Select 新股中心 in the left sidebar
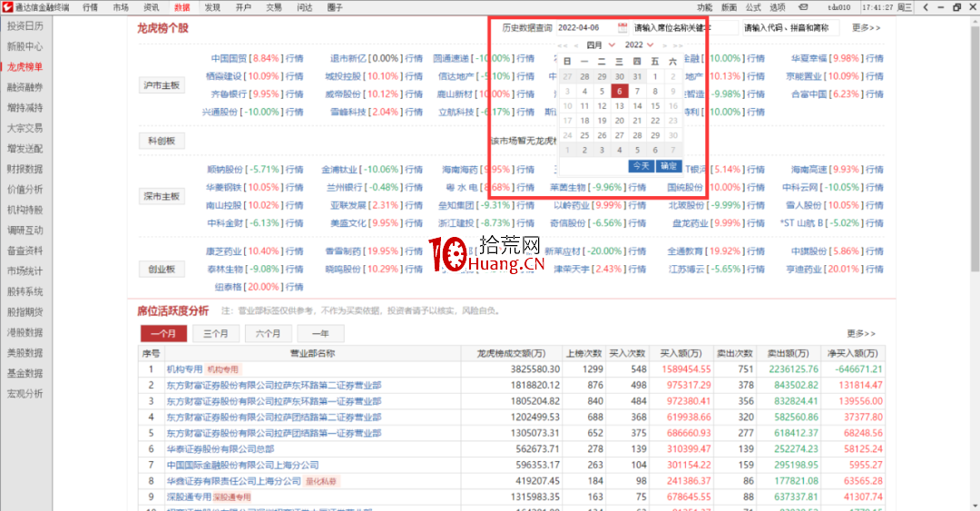The height and width of the screenshot is (511, 980). 25,46
